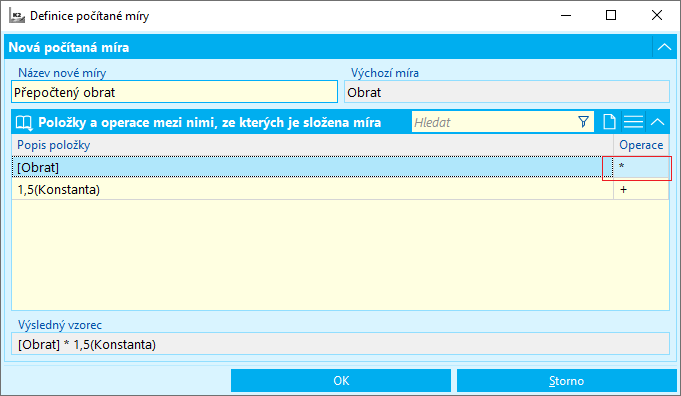
Task: Click the Popis položky column header
Action: click(312, 145)
